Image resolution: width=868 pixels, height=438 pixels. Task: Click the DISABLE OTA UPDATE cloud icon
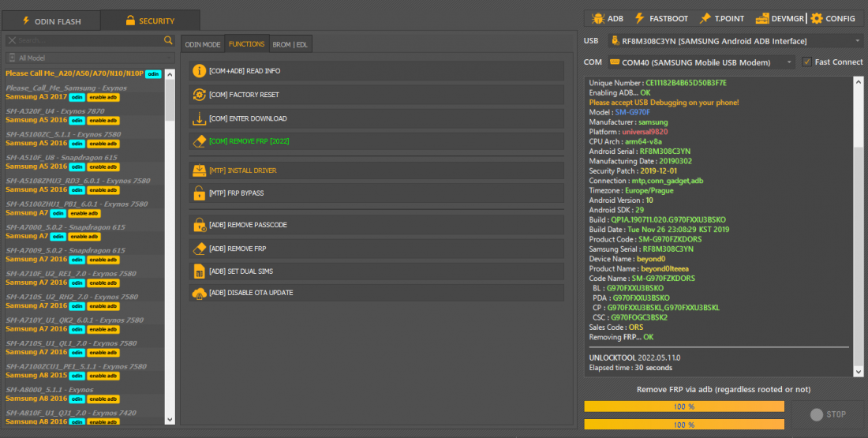click(199, 294)
